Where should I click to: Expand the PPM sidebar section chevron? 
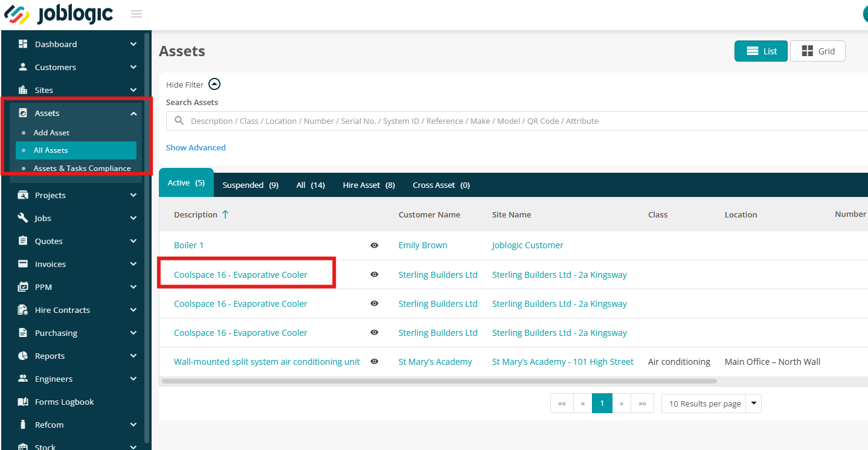pyautogui.click(x=133, y=287)
